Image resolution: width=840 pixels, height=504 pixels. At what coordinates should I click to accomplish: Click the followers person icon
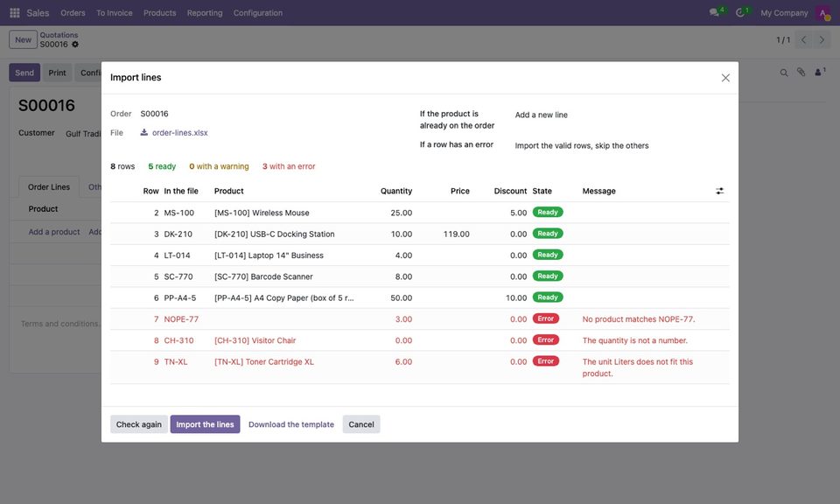coord(820,72)
